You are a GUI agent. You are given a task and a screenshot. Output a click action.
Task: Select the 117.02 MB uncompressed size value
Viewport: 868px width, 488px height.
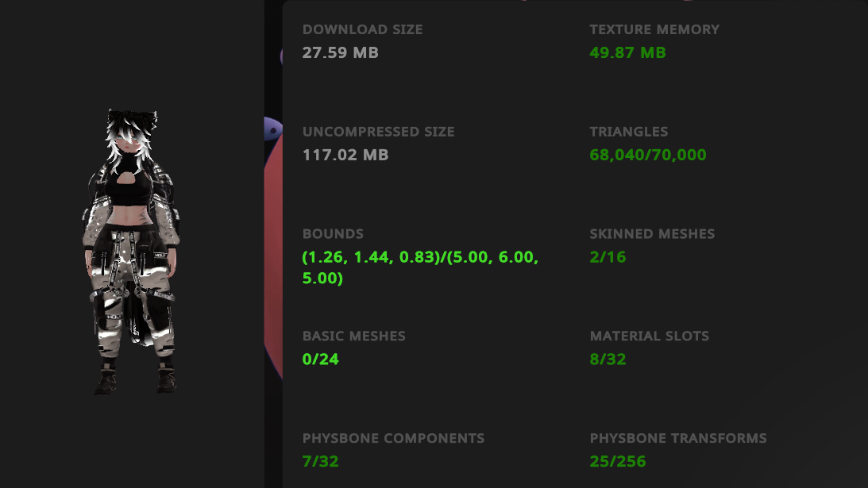(345, 155)
